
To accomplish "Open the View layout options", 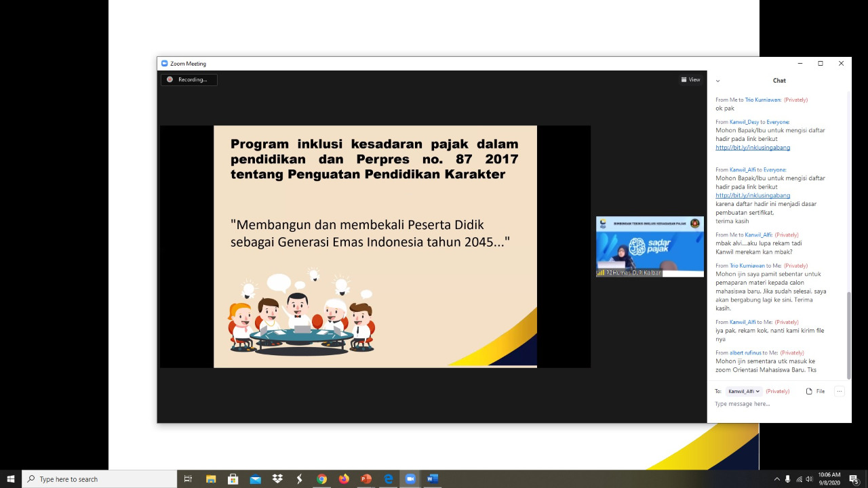I will tap(690, 80).
